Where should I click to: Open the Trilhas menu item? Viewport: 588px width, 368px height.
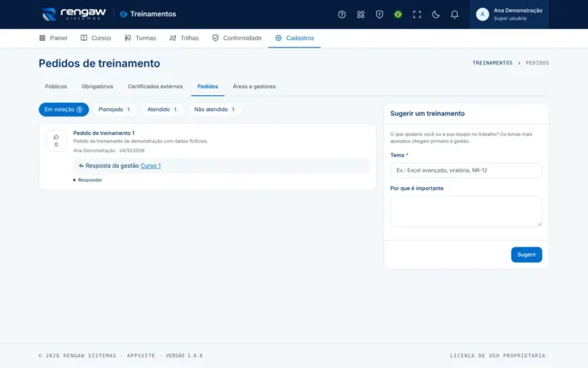[184, 38]
